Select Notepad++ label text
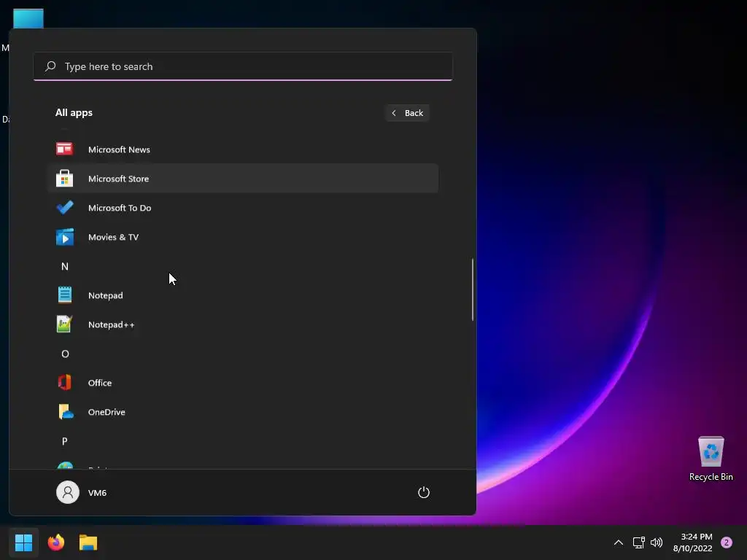This screenshot has height=560, width=747. (x=111, y=324)
